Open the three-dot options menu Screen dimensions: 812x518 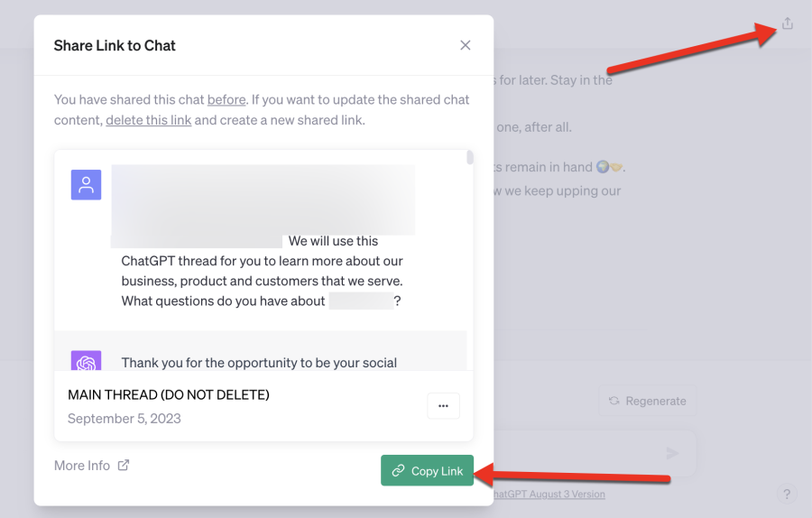tap(443, 406)
